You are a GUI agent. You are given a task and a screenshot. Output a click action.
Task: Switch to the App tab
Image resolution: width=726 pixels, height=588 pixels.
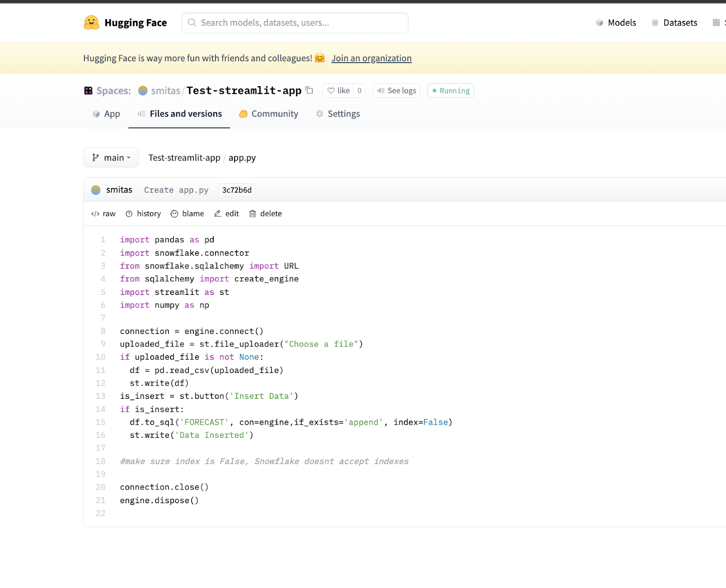(106, 114)
